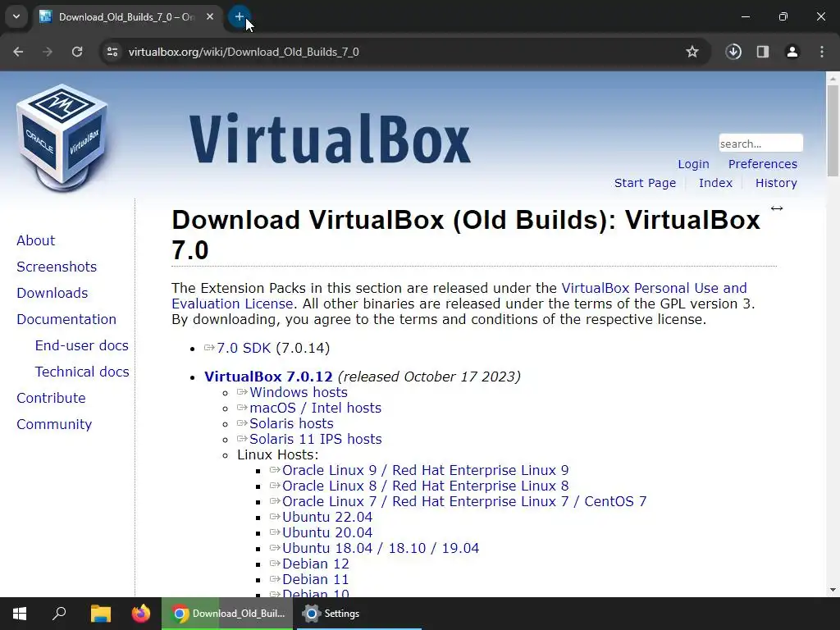
Task: Open the Contribute sidebar link
Action: pyautogui.click(x=51, y=398)
